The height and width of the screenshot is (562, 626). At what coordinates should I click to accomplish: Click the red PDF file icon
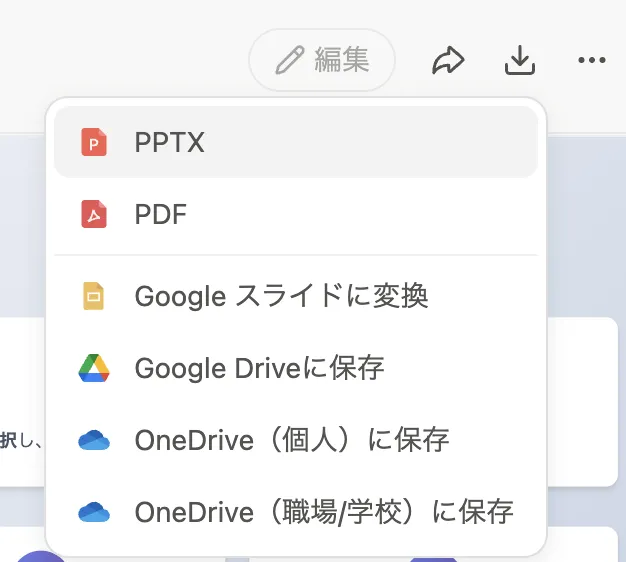[x=94, y=214]
